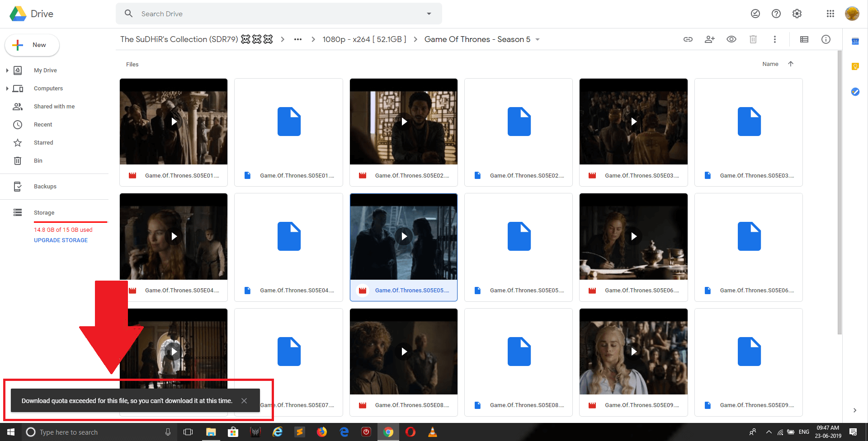This screenshot has width=868, height=441.
Task: Click the New button
Action: 32,45
